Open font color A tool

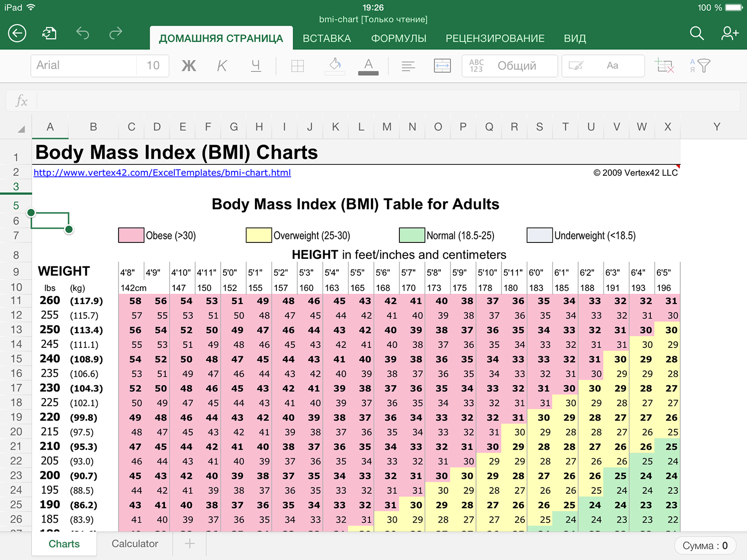(368, 66)
